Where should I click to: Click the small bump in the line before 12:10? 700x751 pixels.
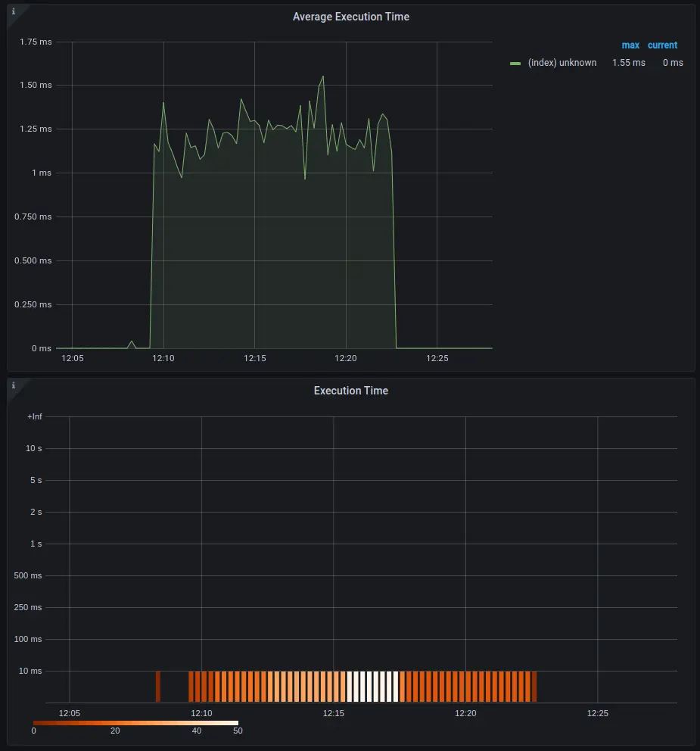[x=132, y=342]
